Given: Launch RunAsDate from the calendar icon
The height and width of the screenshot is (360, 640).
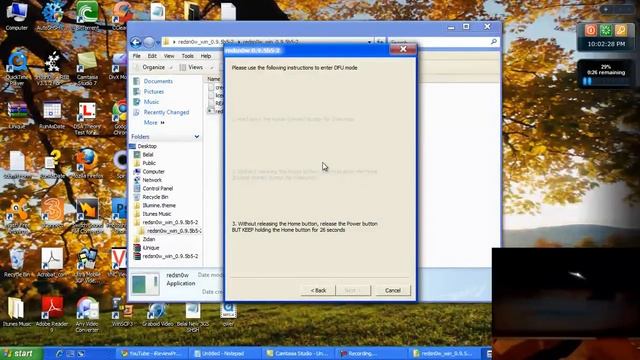Looking at the screenshot, I should click(52, 114).
